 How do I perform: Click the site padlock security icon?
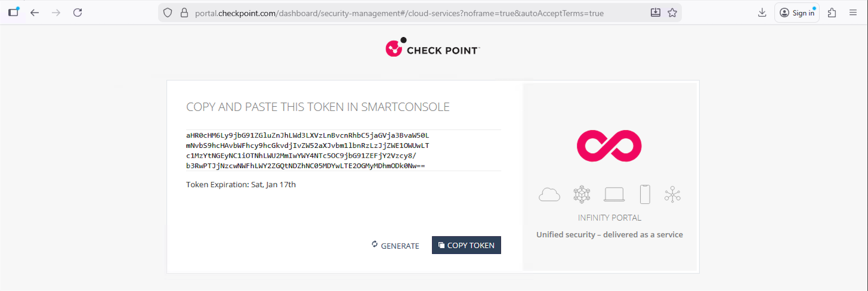click(184, 13)
